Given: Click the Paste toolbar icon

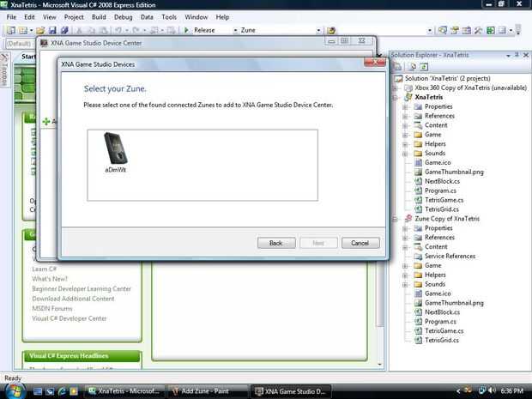Looking at the screenshot, I should (104, 30).
